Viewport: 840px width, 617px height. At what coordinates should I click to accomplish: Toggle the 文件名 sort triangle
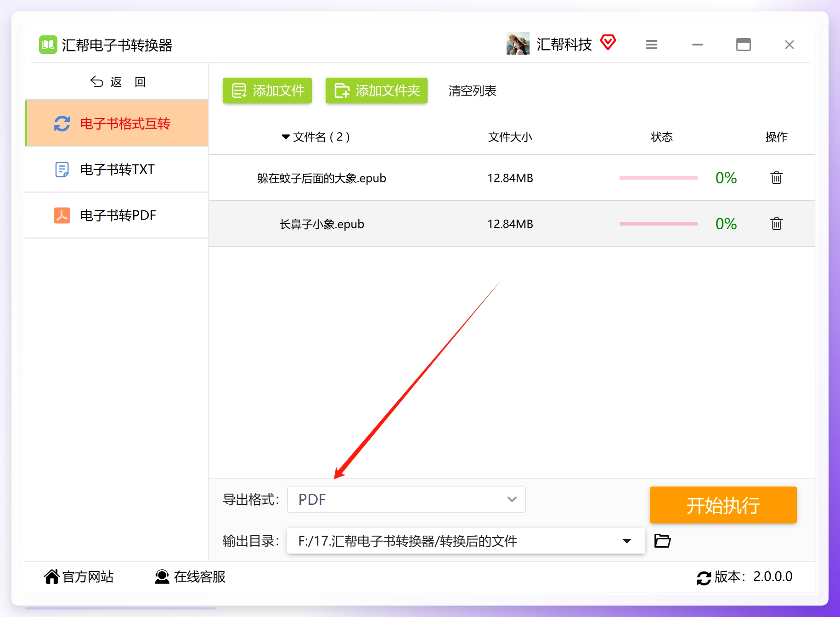pyautogui.click(x=285, y=137)
